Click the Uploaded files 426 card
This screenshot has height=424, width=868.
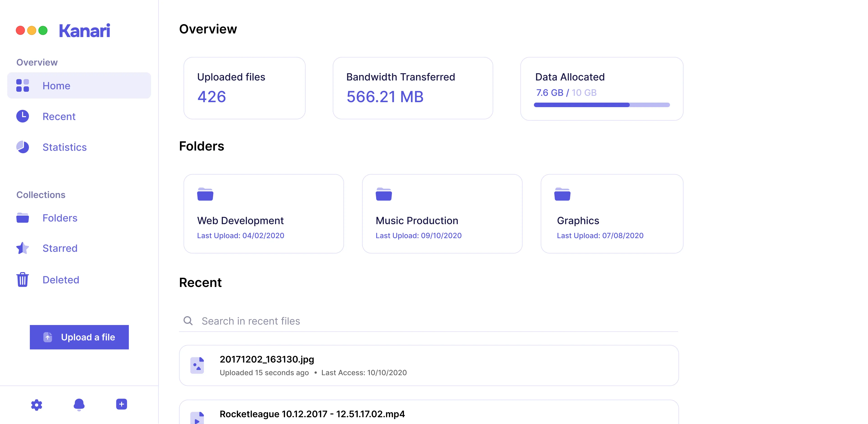pyautogui.click(x=245, y=88)
